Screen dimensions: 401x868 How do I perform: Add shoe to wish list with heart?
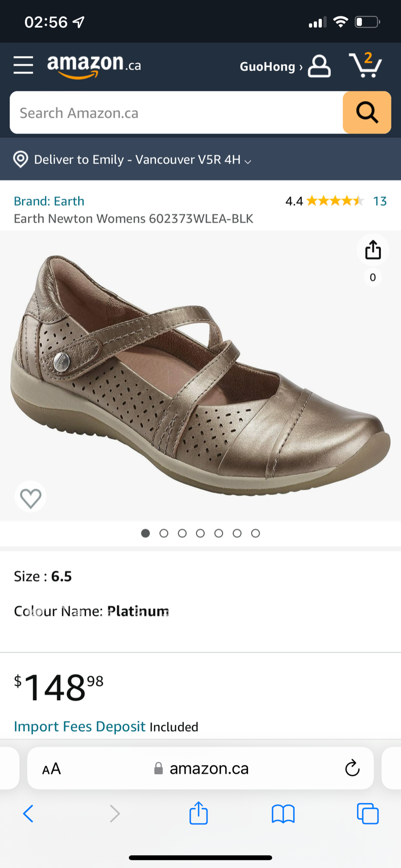click(31, 497)
